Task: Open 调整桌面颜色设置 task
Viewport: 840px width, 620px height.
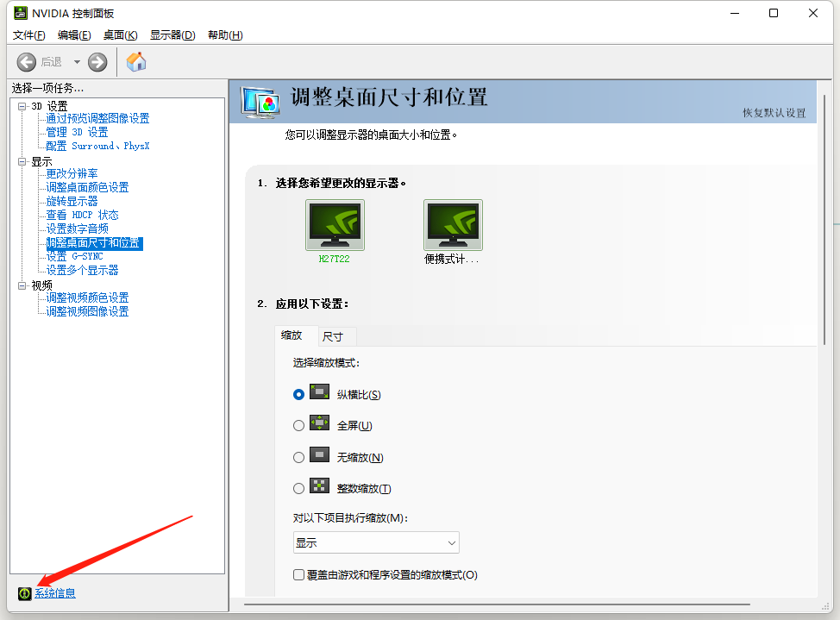Action: pos(87,188)
